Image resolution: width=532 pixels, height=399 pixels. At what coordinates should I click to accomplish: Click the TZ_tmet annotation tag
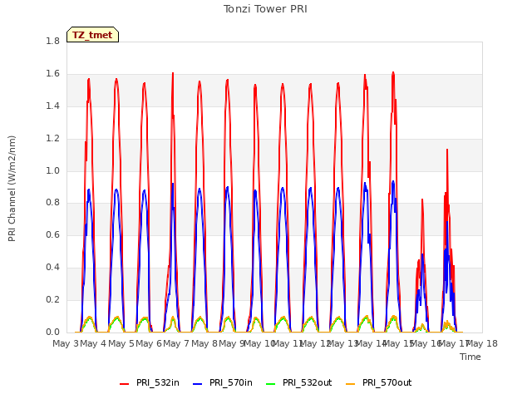point(92,35)
